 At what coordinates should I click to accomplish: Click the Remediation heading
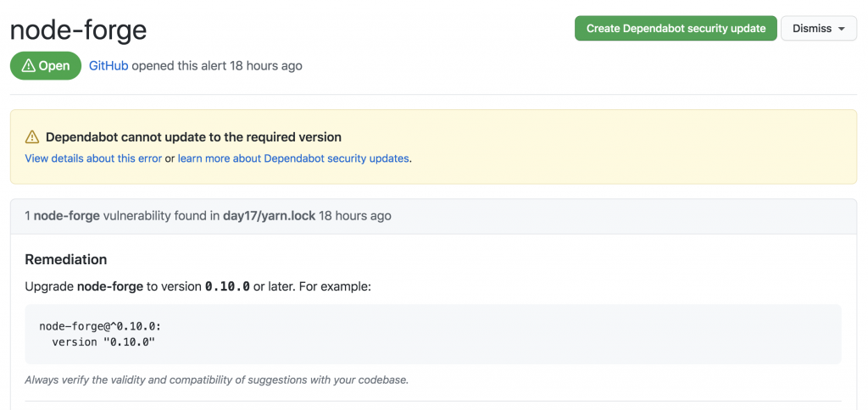[x=66, y=259]
